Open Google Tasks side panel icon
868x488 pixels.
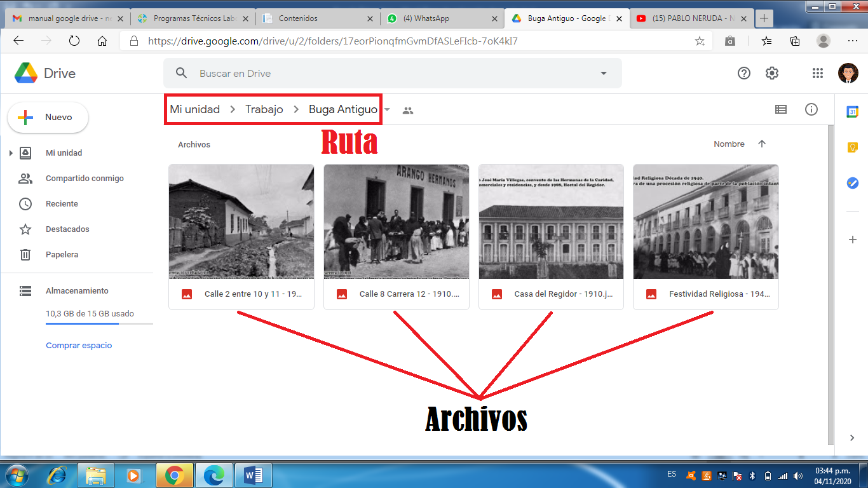click(x=852, y=183)
